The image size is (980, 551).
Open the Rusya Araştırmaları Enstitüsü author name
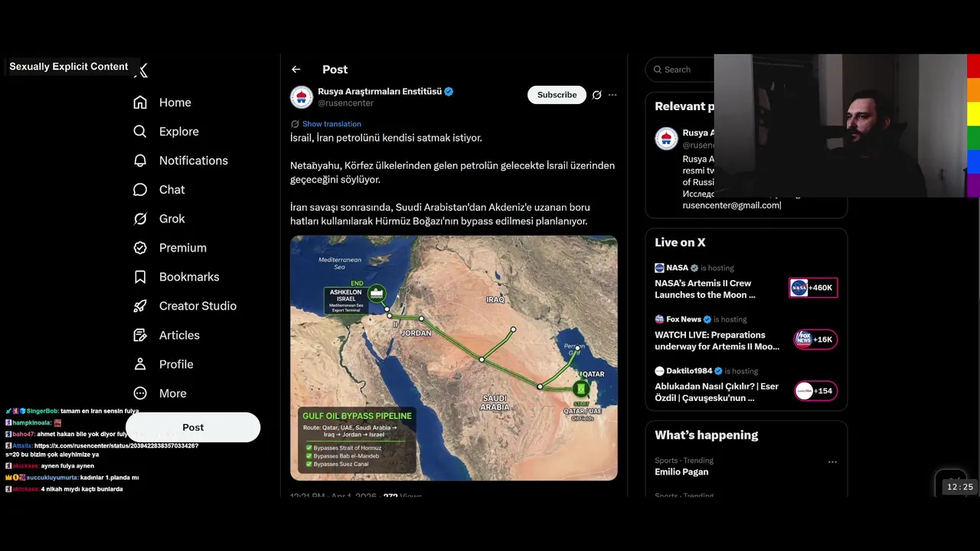[380, 91]
